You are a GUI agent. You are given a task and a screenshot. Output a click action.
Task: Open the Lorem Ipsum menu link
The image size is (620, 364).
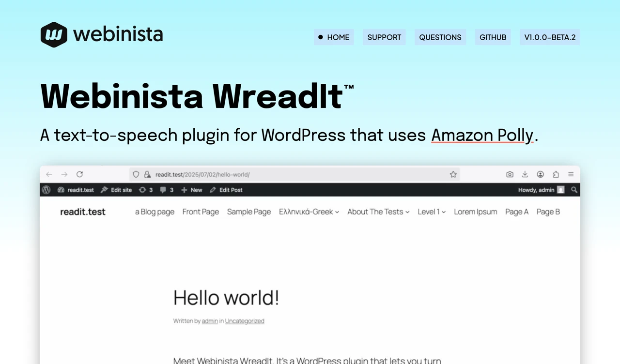476,212
